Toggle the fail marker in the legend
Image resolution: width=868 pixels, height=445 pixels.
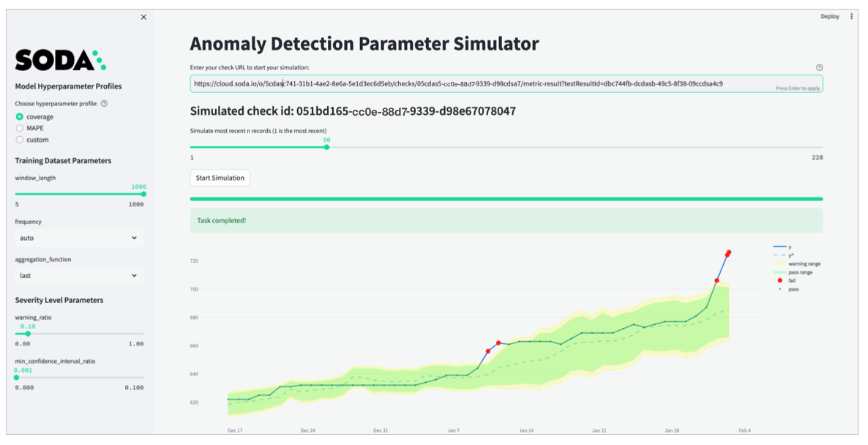point(793,280)
